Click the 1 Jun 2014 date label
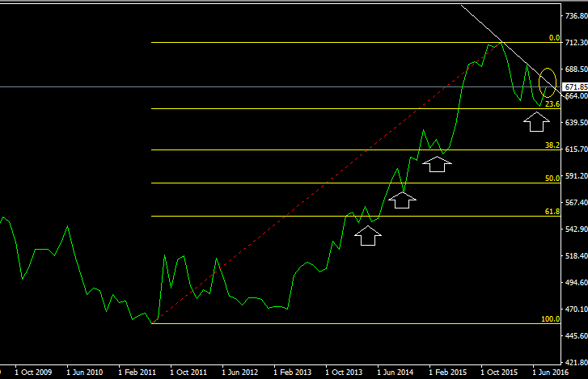 pyautogui.click(x=396, y=373)
